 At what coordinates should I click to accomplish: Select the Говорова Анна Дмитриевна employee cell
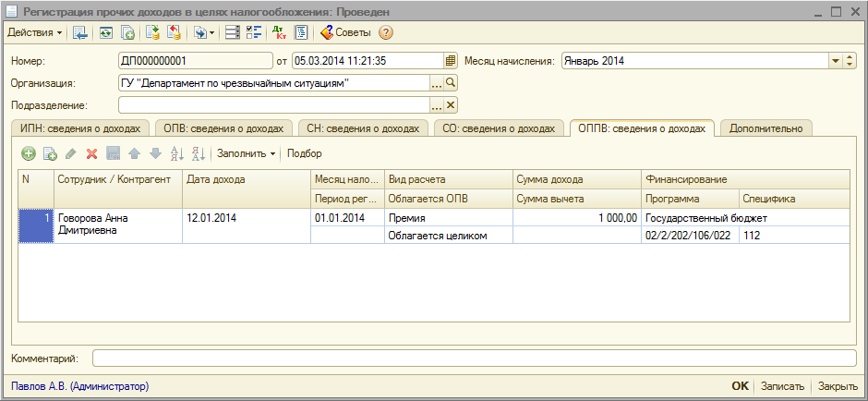click(x=118, y=225)
